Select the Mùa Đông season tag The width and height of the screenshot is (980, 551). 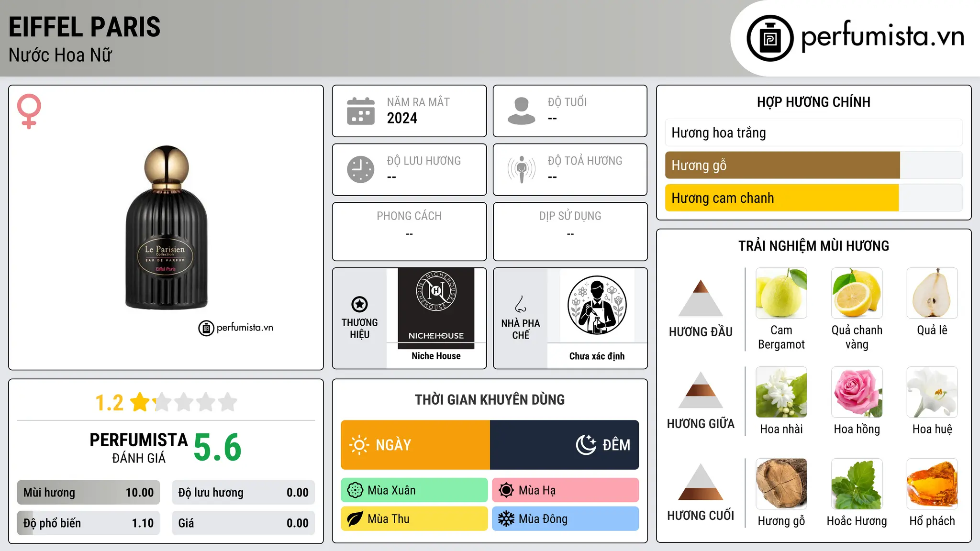click(566, 519)
